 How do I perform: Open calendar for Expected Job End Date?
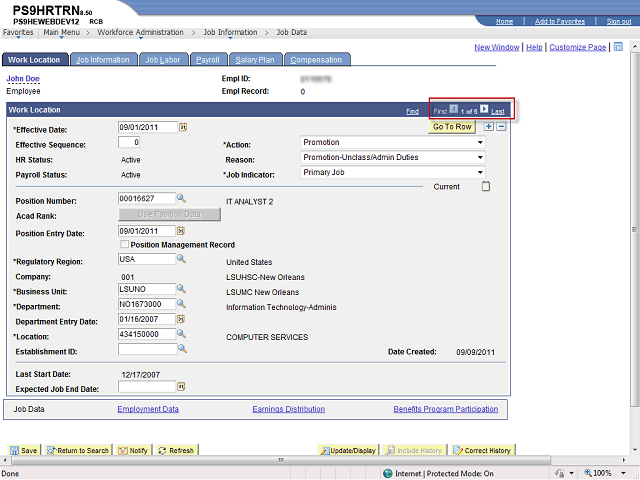pos(181,386)
